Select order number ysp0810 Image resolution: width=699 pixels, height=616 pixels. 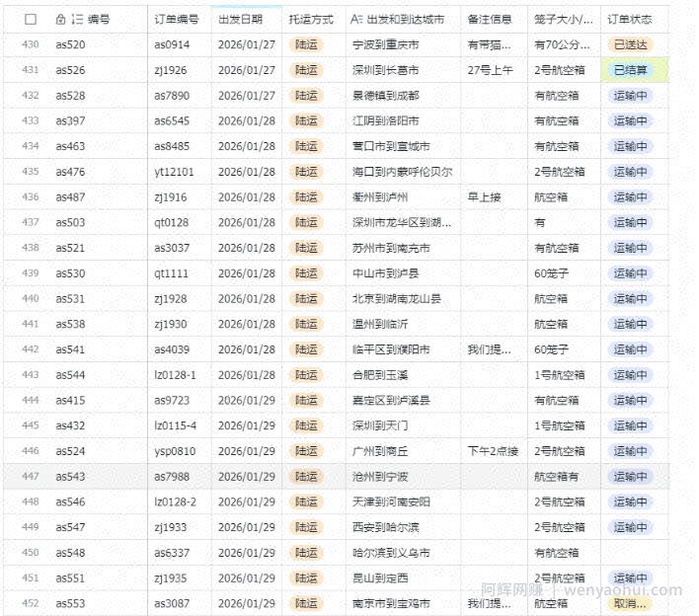tap(175, 451)
